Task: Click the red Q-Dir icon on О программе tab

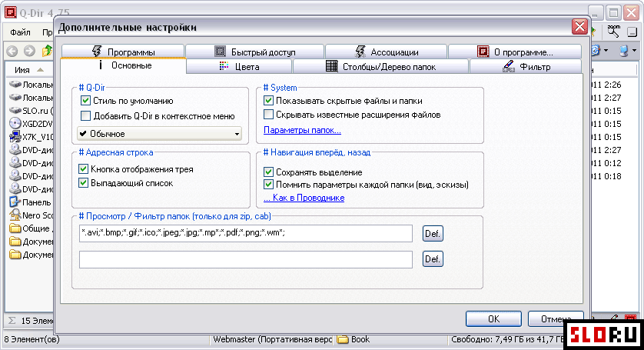Action: [483, 52]
